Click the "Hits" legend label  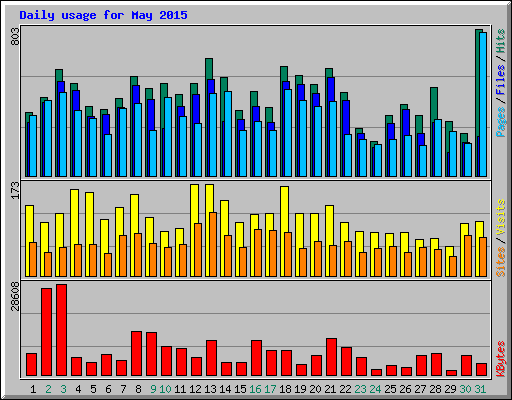click(501, 41)
